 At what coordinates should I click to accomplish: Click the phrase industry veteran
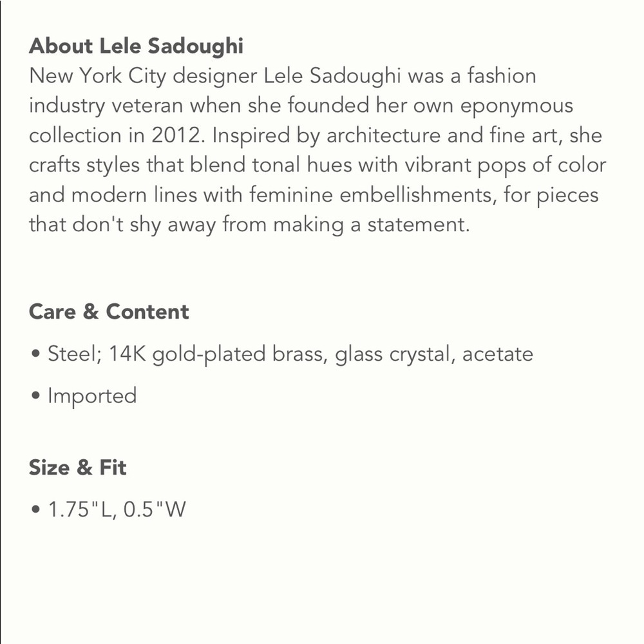tap(106, 106)
